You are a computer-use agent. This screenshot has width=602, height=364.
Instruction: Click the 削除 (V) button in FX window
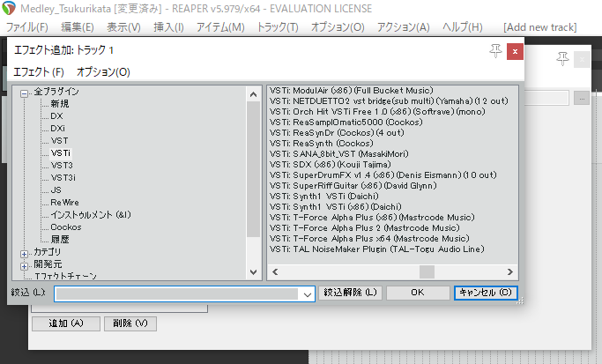click(x=130, y=323)
